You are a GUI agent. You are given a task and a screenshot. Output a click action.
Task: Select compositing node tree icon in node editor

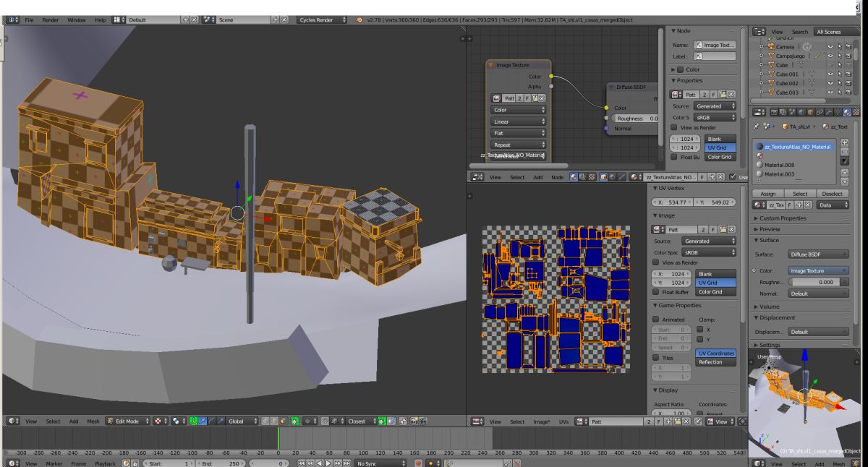[x=582, y=177]
